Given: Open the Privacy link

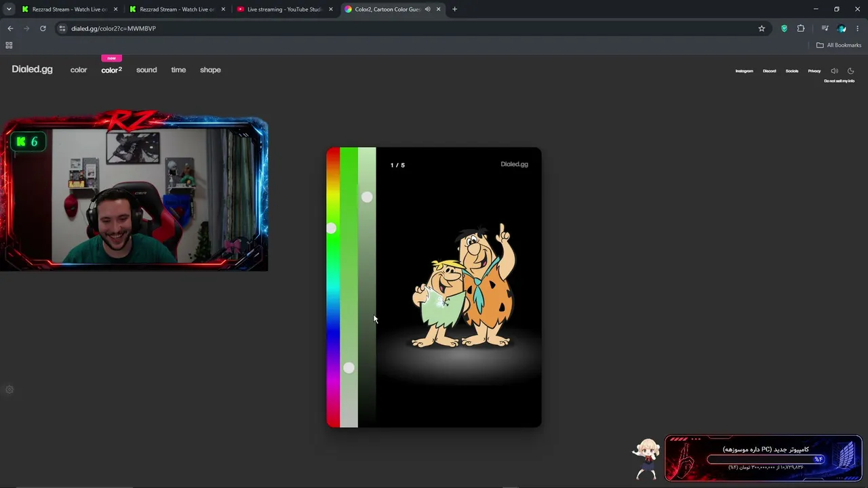Looking at the screenshot, I should tap(814, 71).
